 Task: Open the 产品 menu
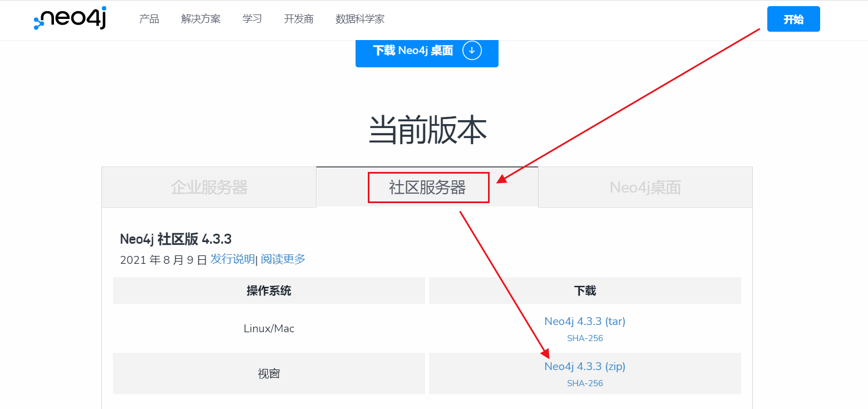pos(149,19)
